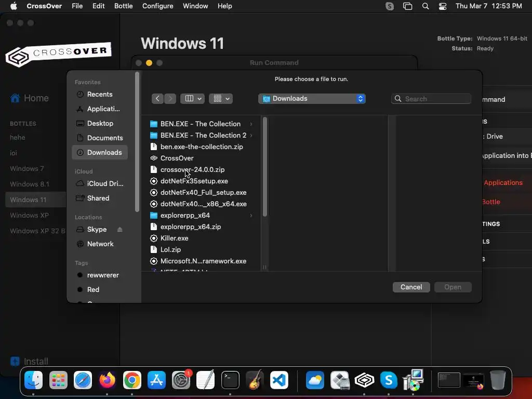The height and width of the screenshot is (399, 532).
Task: Open GarageBand from the dock
Action: click(255, 380)
